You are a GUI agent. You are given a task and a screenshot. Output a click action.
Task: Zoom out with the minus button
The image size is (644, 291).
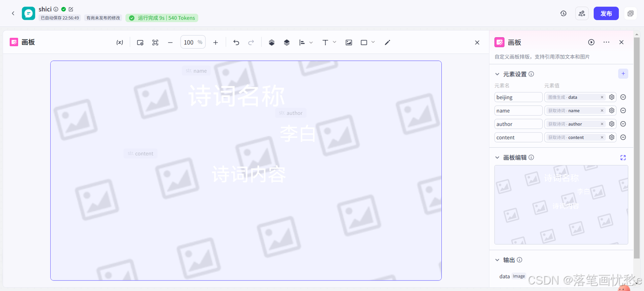pos(170,43)
